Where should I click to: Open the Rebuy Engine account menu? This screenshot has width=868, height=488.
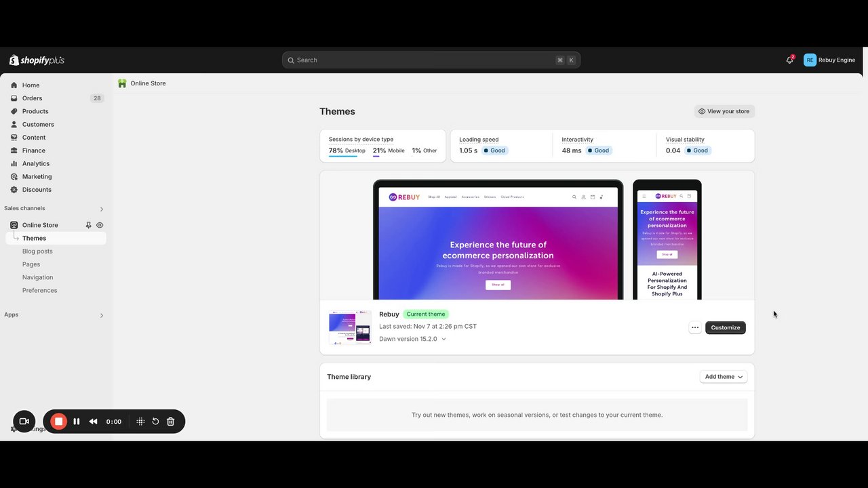(829, 60)
